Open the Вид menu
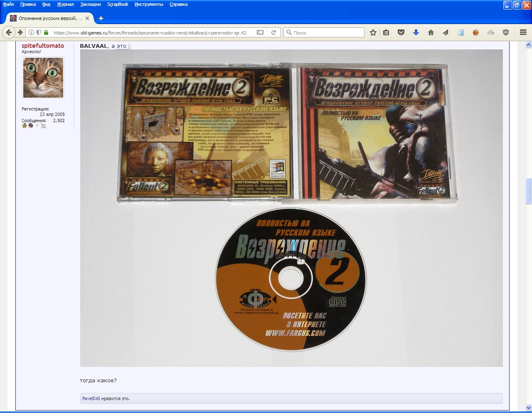Viewport: 532px width, 413px height. point(46,5)
